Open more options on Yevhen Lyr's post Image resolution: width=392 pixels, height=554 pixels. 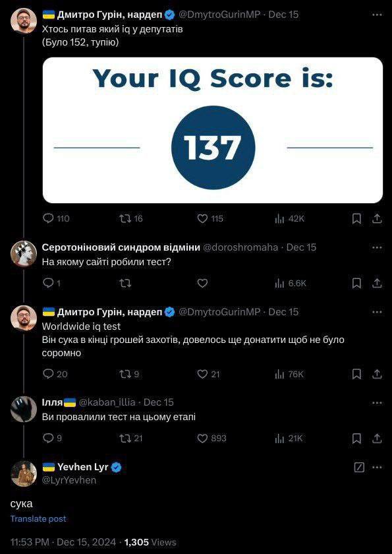point(378,468)
